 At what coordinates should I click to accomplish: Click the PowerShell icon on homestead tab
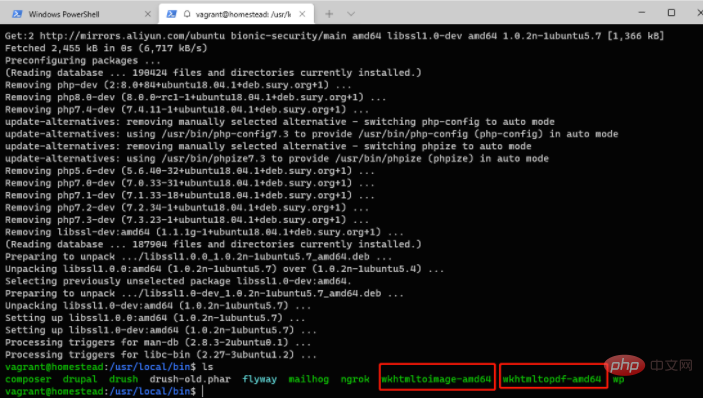[171, 14]
